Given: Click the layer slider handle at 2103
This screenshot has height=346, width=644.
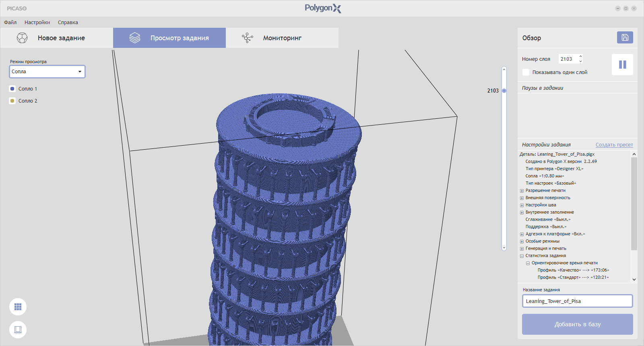Looking at the screenshot, I should [504, 91].
